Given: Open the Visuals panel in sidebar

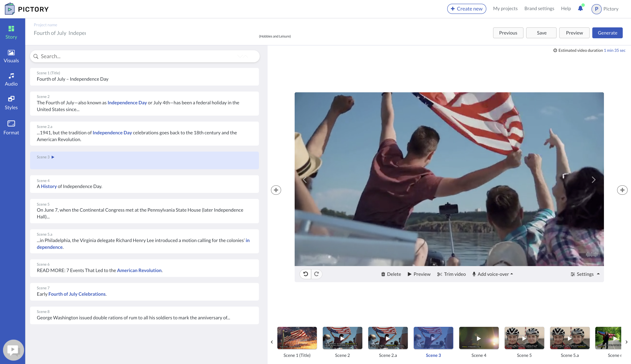Looking at the screenshot, I should (x=11, y=56).
